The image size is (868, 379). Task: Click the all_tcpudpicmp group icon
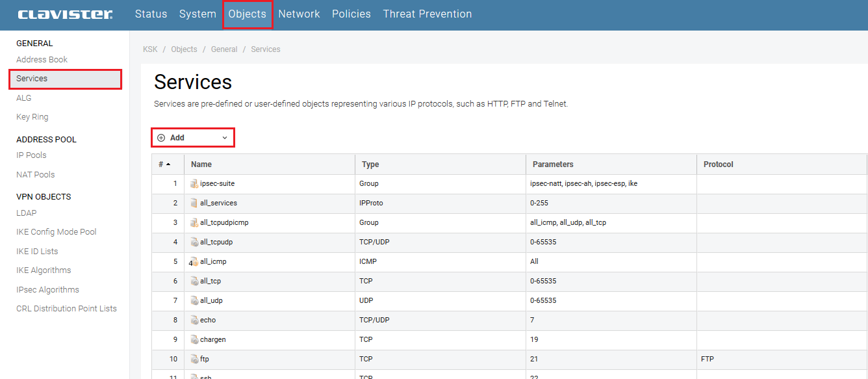[x=194, y=223]
